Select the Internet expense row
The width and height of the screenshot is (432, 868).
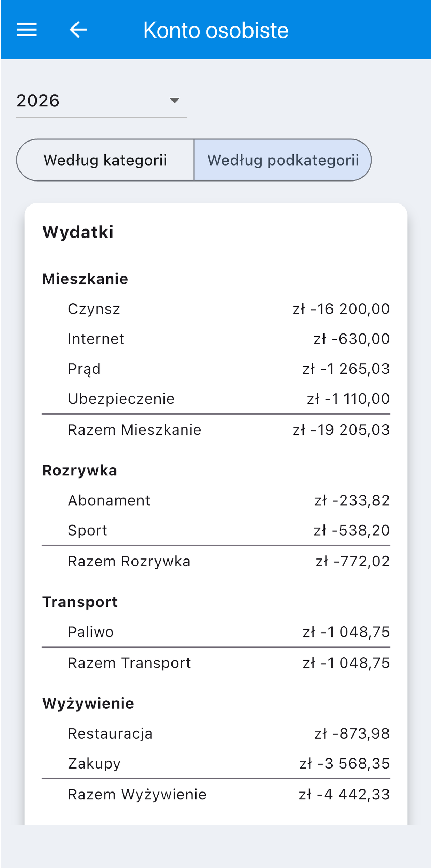coord(216,339)
